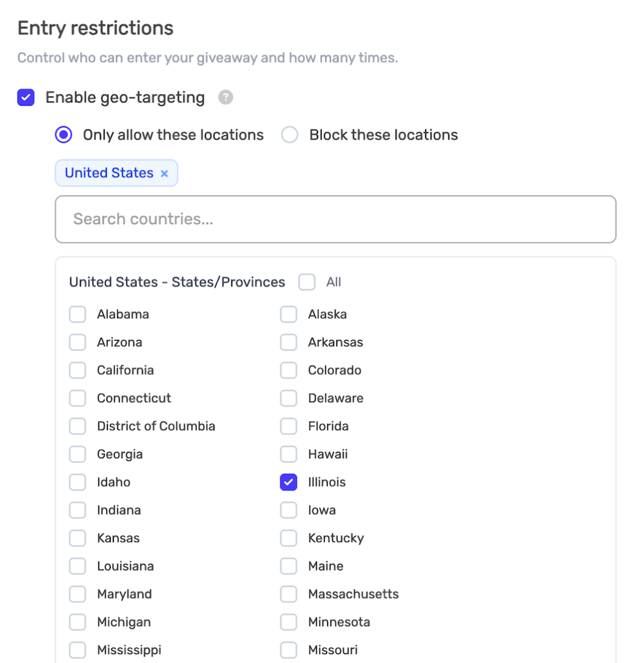Check the Hawaii checkbox
Viewport: 644px width, 663px height.
click(x=288, y=455)
